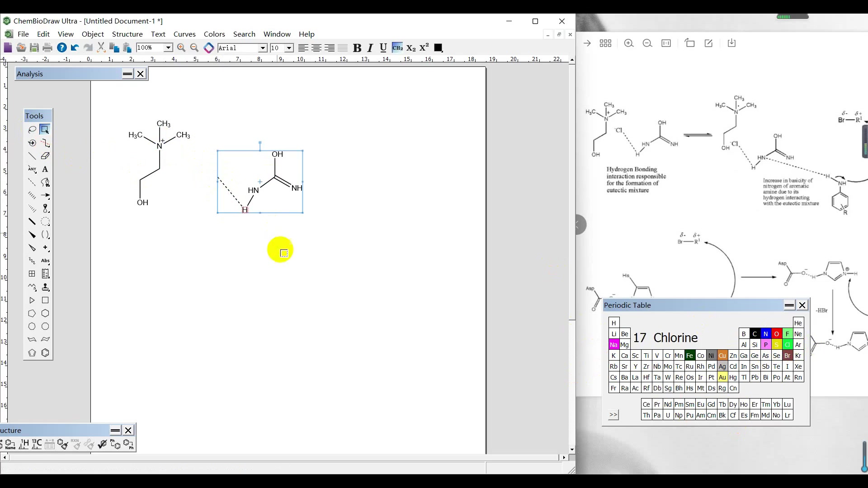Click the Zoom In magnifier icon
Viewport: 868px width, 488px height.
[181, 47]
